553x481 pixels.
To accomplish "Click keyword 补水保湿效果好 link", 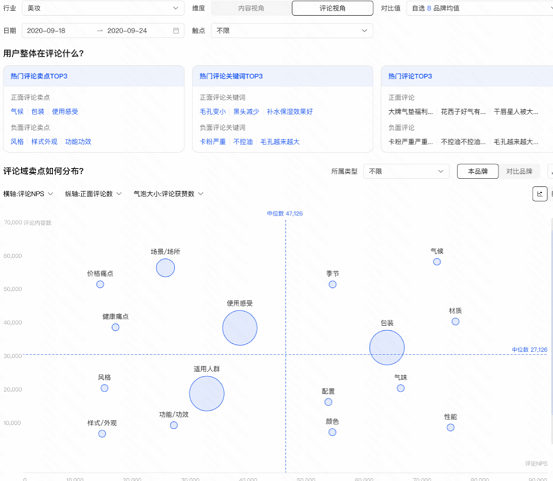I will (x=290, y=111).
